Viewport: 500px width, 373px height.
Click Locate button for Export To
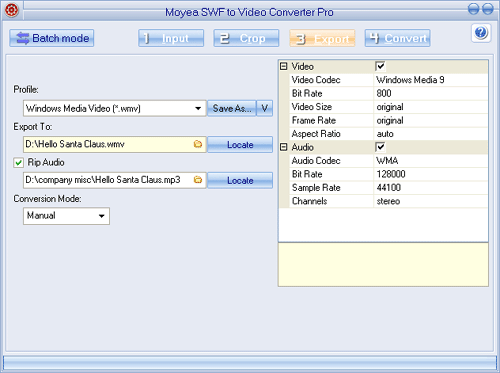[240, 144]
